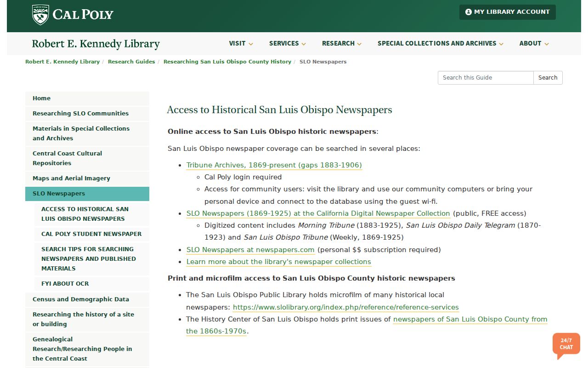Open Genealogical Research page in sidebar
Screen dimensions: 588x368
[87, 349]
